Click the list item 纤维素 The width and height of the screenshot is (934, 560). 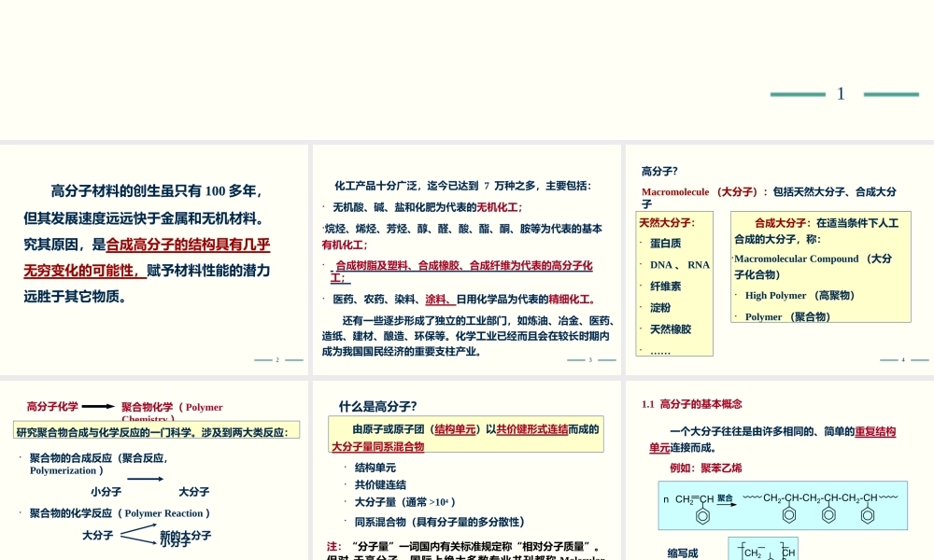665,287
